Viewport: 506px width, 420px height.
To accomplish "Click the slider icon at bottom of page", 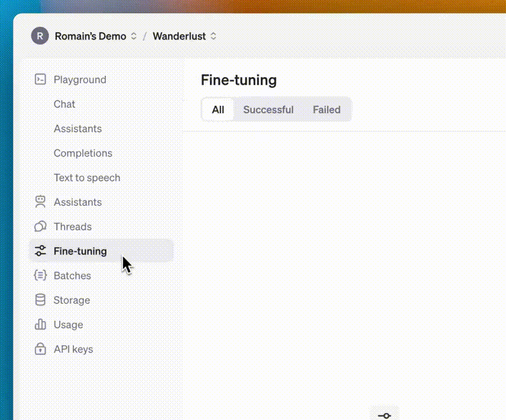I will [x=384, y=415].
